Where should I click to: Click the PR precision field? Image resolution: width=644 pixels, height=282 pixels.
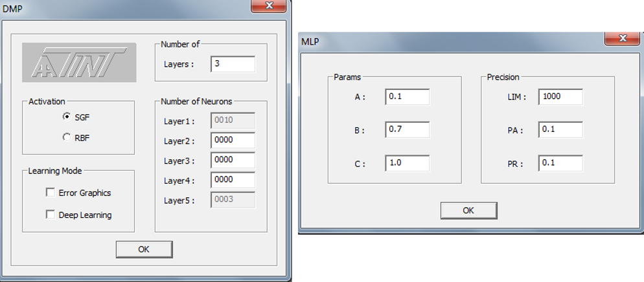[560, 163]
